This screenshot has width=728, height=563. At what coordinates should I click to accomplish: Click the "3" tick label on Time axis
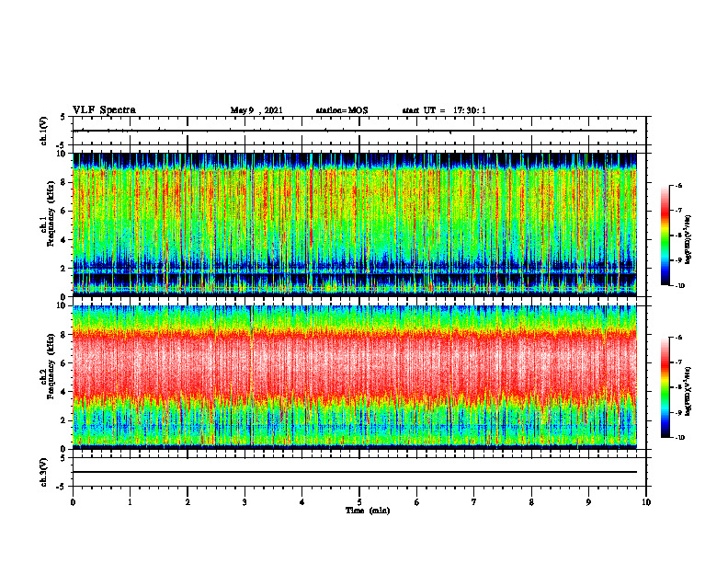coord(245,502)
